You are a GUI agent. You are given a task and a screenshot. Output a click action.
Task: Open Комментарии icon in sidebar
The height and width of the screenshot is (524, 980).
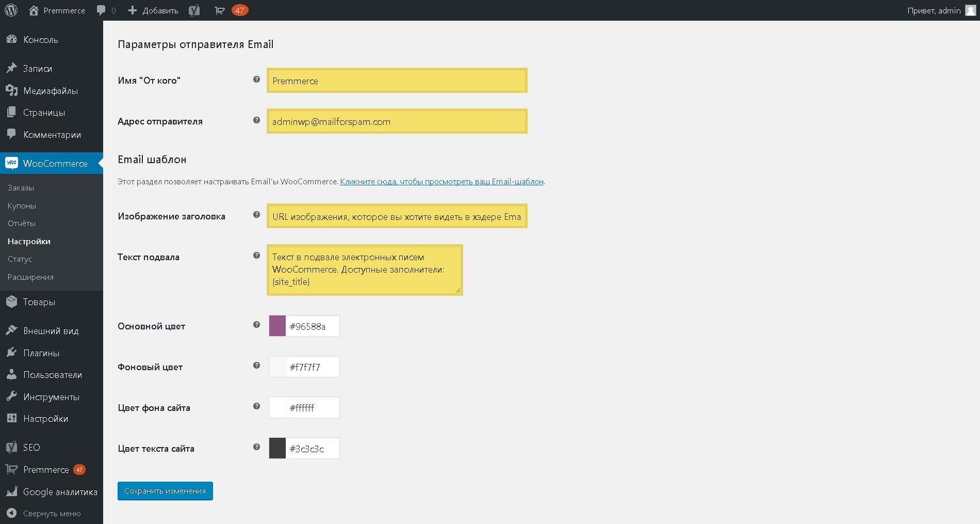(11, 134)
